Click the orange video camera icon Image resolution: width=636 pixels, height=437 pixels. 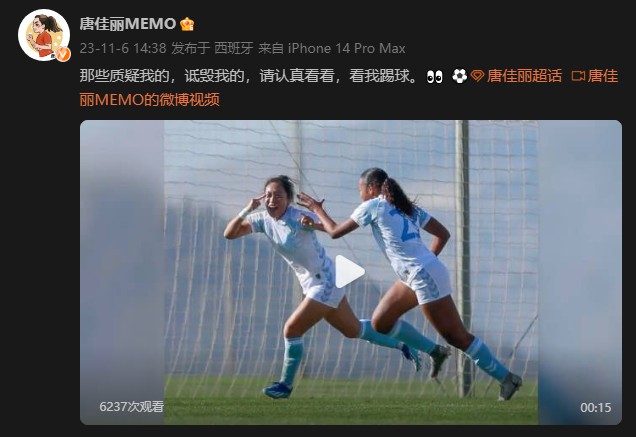578,76
